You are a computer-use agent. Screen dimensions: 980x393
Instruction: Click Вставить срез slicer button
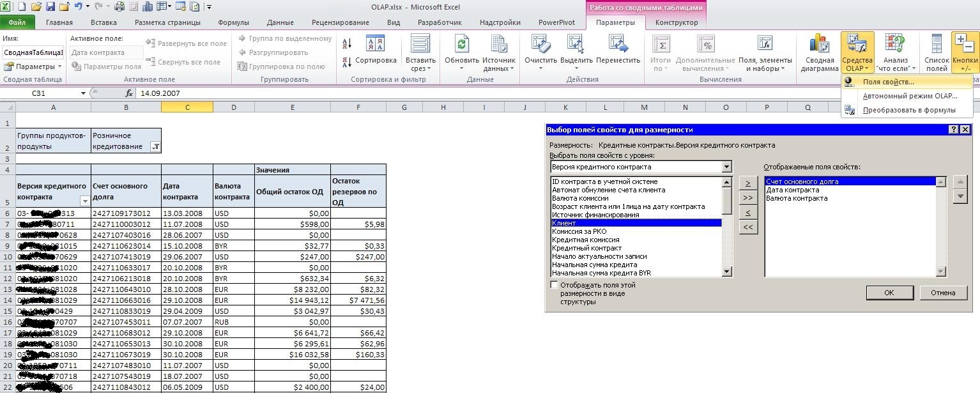tap(420, 53)
